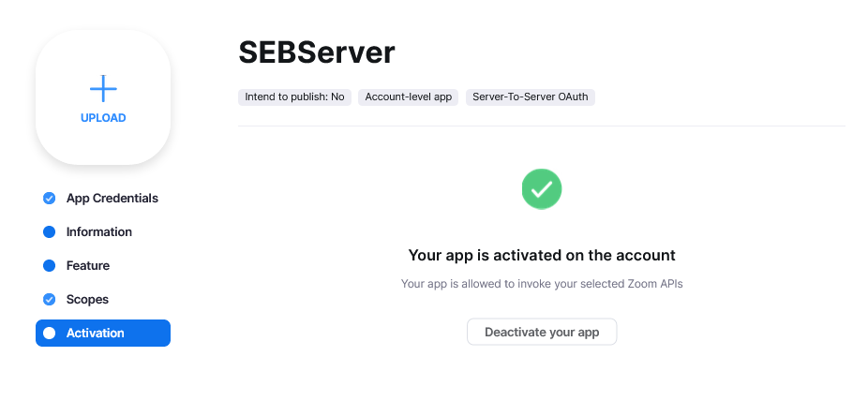Click the plus upload icon
The width and height of the screenshot is (868, 401).
pyautogui.click(x=103, y=89)
